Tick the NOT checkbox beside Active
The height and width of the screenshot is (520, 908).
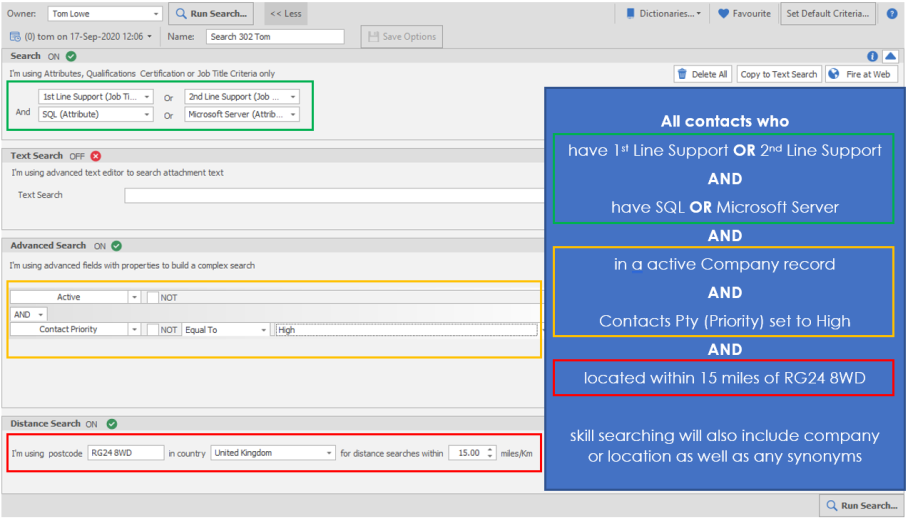[x=153, y=298]
